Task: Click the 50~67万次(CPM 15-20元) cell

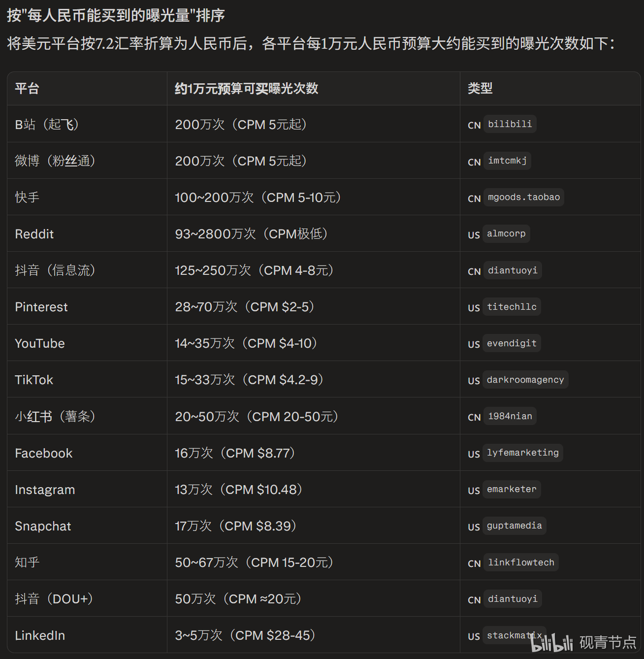Action: coord(313,562)
